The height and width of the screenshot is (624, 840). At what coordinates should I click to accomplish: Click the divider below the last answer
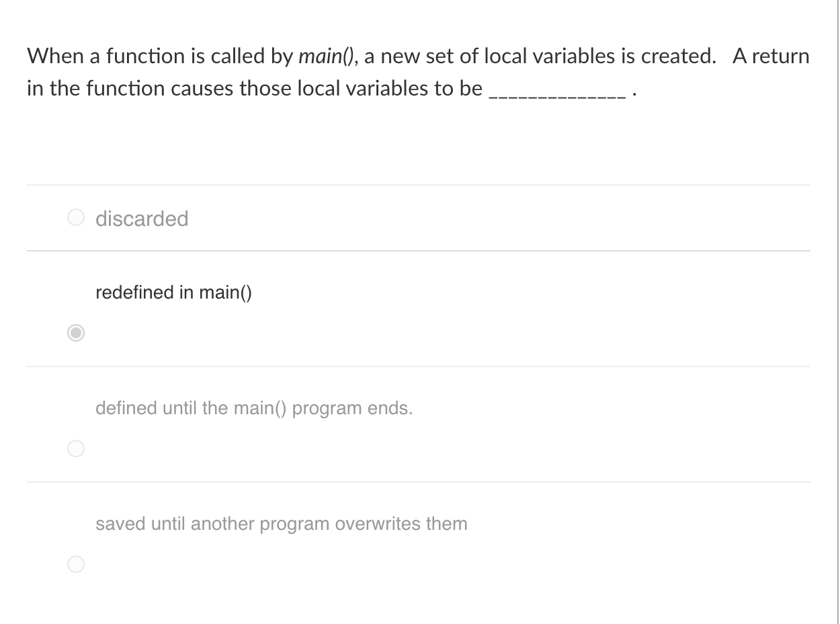click(417, 613)
